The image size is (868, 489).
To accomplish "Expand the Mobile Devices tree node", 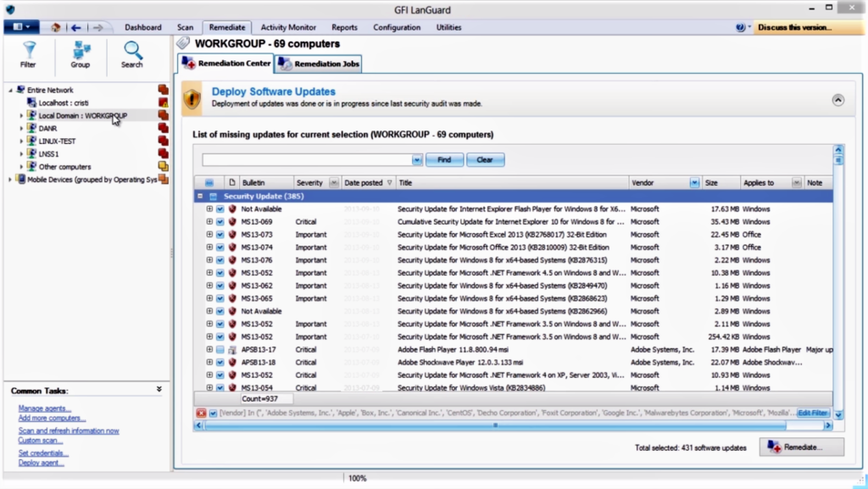I will [x=9, y=179].
